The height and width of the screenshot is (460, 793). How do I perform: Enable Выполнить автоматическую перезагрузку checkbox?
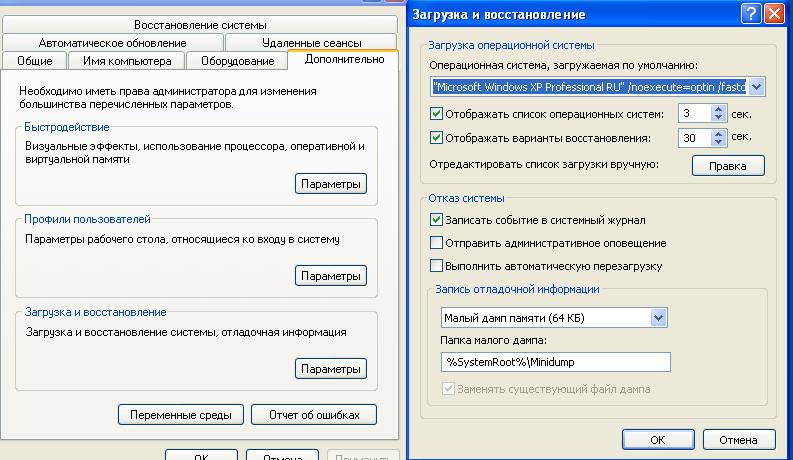click(435, 266)
